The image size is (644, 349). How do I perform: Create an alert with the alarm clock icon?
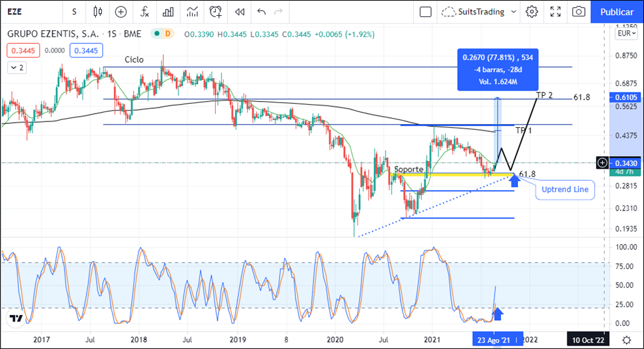coord(216,12)
